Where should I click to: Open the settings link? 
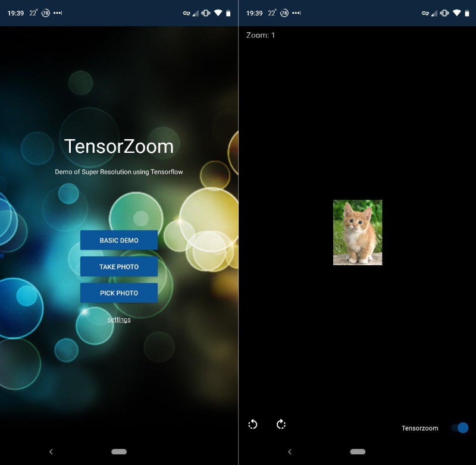[x=119, y=320]
